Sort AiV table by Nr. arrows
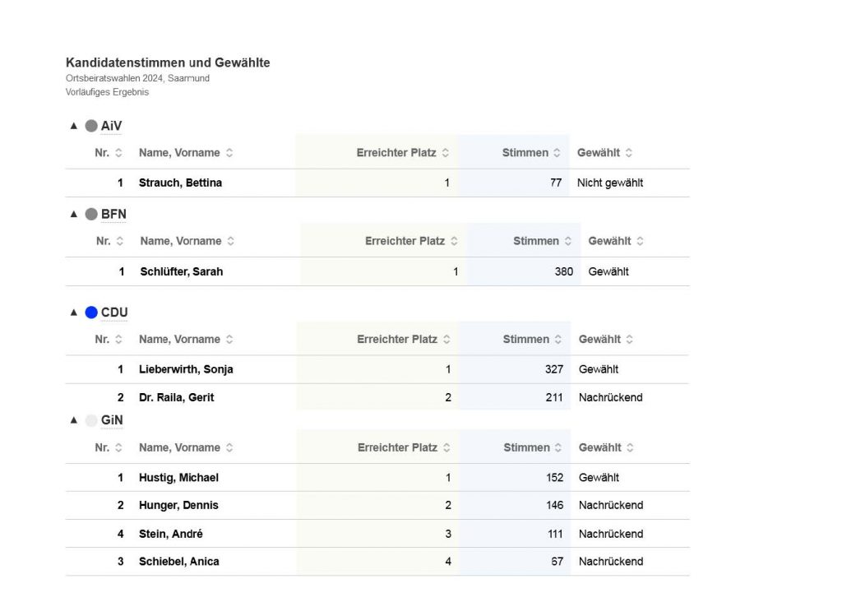 pos(119,153)
